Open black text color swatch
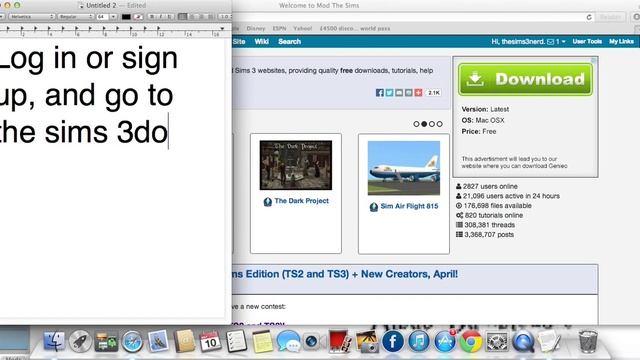Image resolution: width=640 pixels, height=360 pixels. click(126, 17)
